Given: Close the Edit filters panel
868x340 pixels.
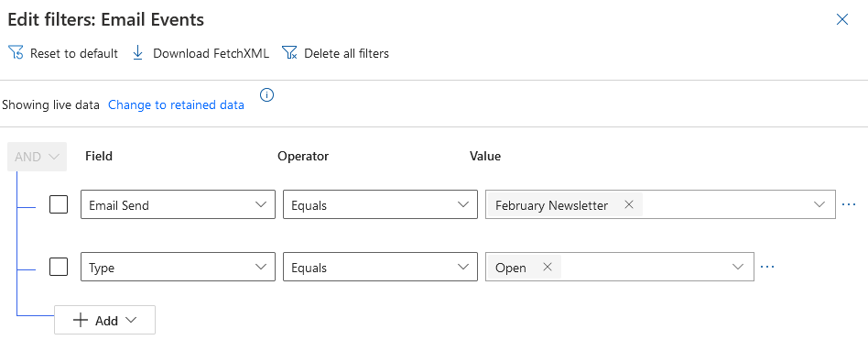Looking at the screenshot, I should (842, 20).
